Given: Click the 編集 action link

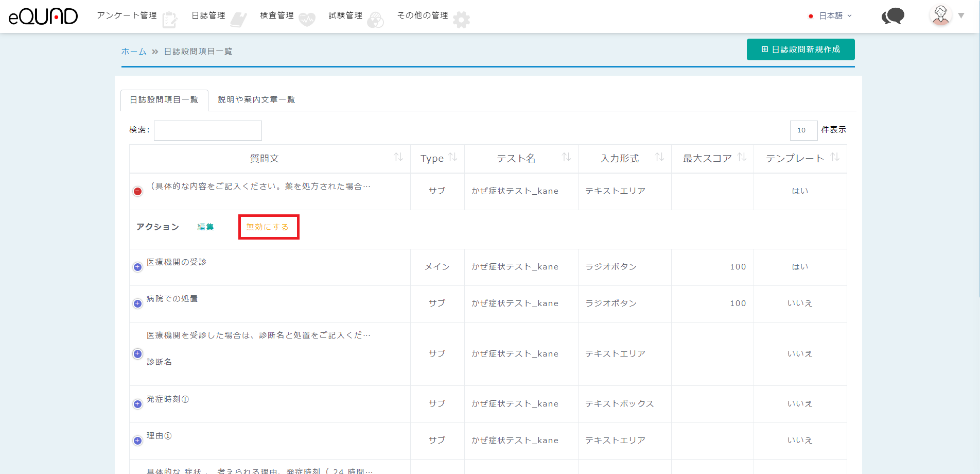Looking at the screenshot, I should tap(206, 227).
